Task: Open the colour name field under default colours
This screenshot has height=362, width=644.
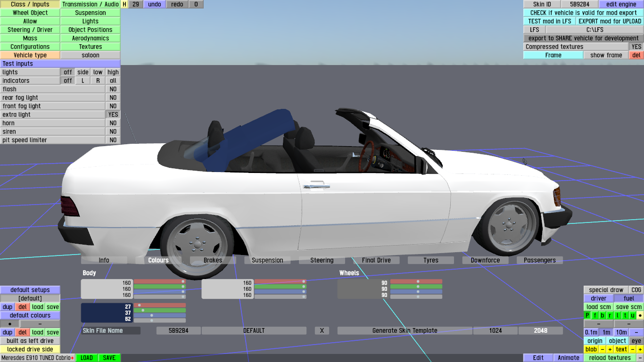Action: click(x=40, y=324)
